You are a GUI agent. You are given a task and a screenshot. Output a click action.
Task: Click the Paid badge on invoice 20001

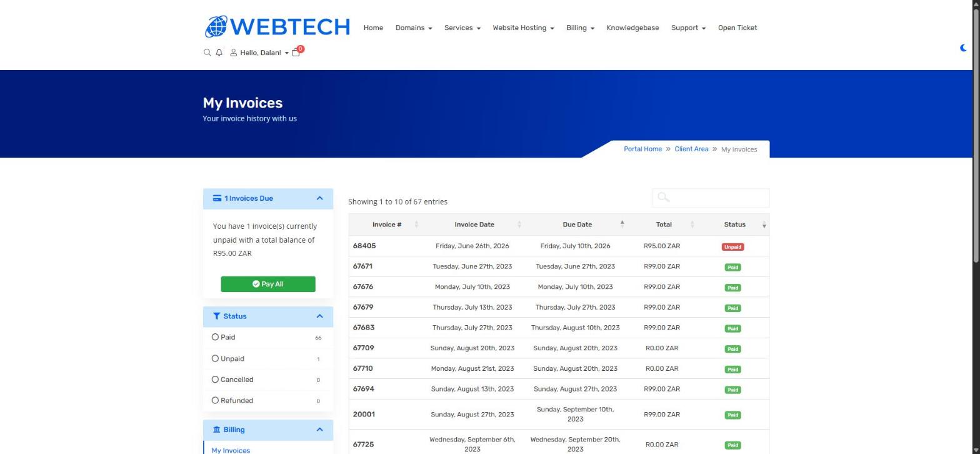pyautogui.click(x=732, y=415)
